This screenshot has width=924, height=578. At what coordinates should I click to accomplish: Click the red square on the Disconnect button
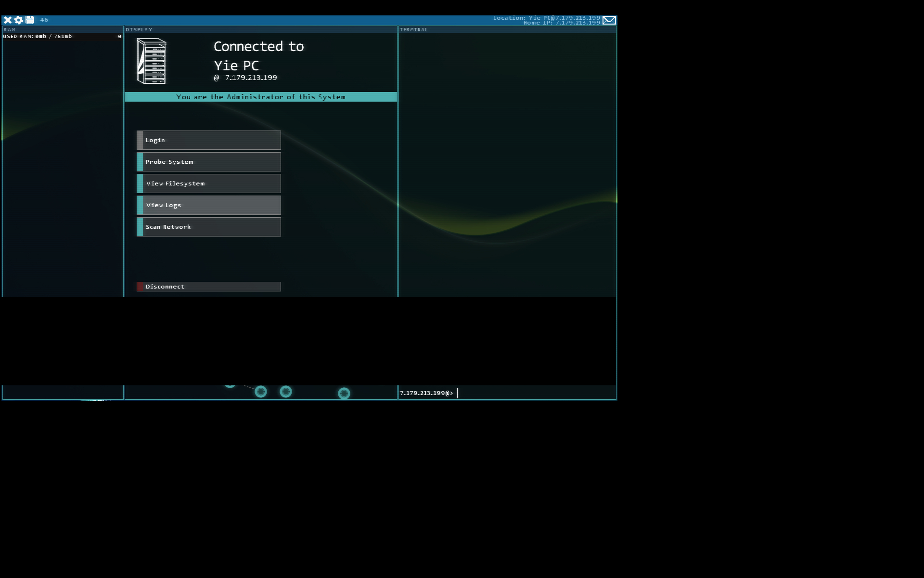point(141,287)
